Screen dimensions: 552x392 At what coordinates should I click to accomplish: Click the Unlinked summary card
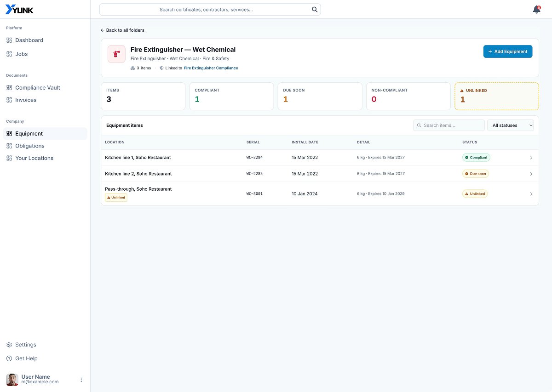click(497, 97)
